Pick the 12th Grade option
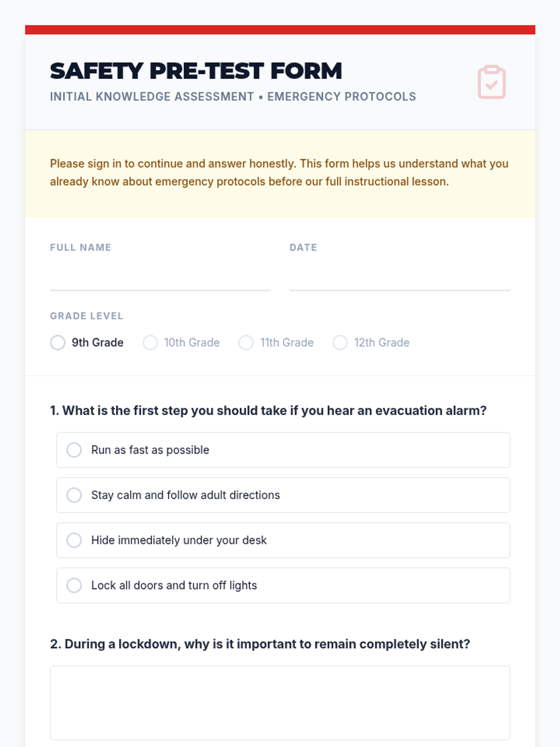This screenshot has width=560, height=747. [340, 343]
